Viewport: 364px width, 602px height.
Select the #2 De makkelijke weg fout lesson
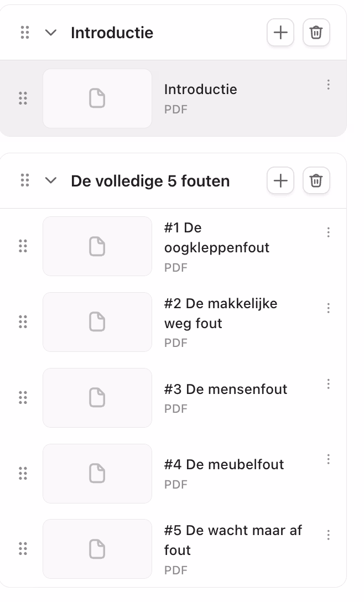221,313
